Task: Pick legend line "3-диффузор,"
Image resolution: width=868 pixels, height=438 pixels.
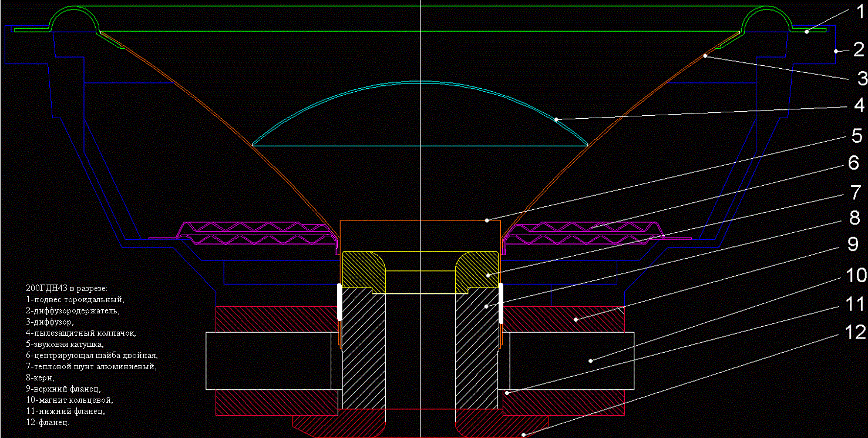Action: 51,322
